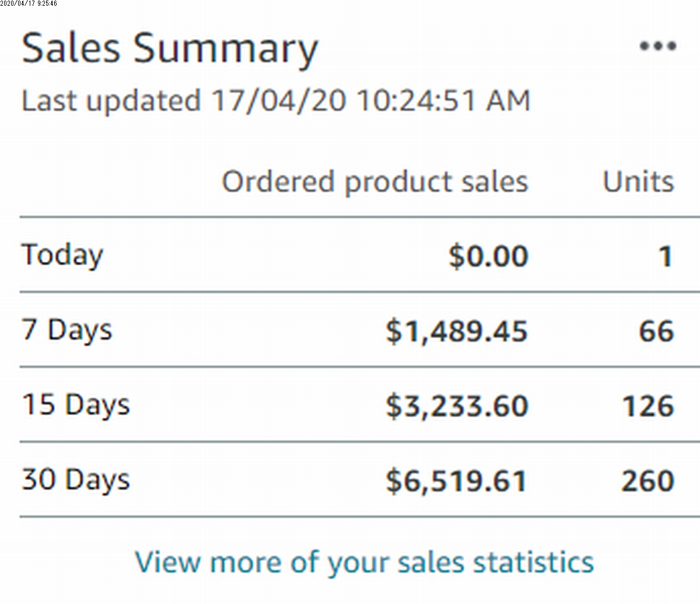
Task: Click the $3,233.60 sales amount
Action: point(457,406)
